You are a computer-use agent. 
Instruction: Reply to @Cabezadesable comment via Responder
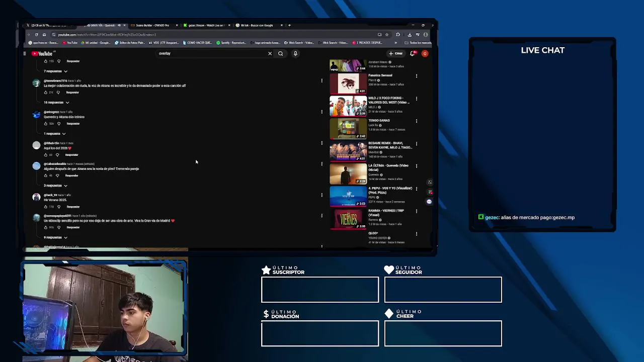(x=72, y=175)
